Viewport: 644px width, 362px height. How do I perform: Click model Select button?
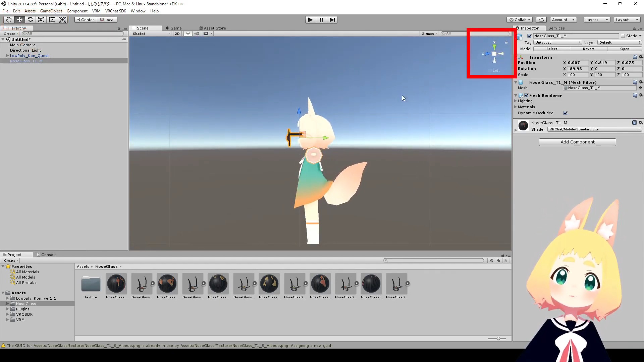pyautogui.click(x=551, y=49)
